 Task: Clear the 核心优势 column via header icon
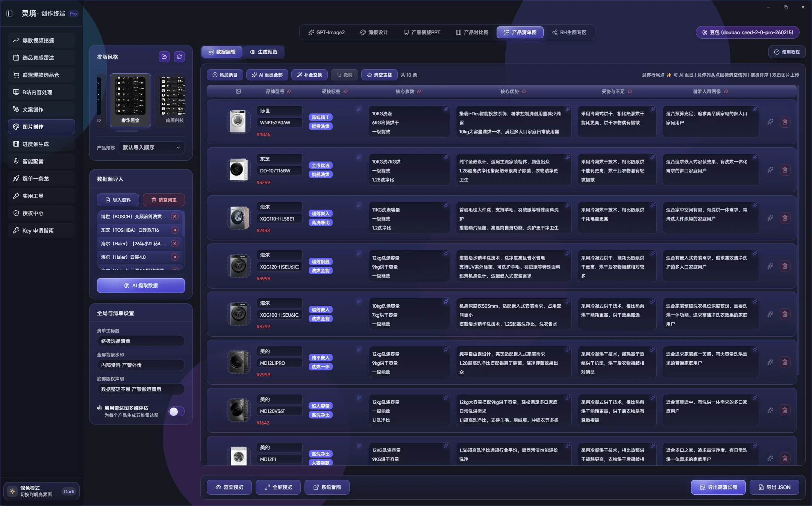[524, 91]
